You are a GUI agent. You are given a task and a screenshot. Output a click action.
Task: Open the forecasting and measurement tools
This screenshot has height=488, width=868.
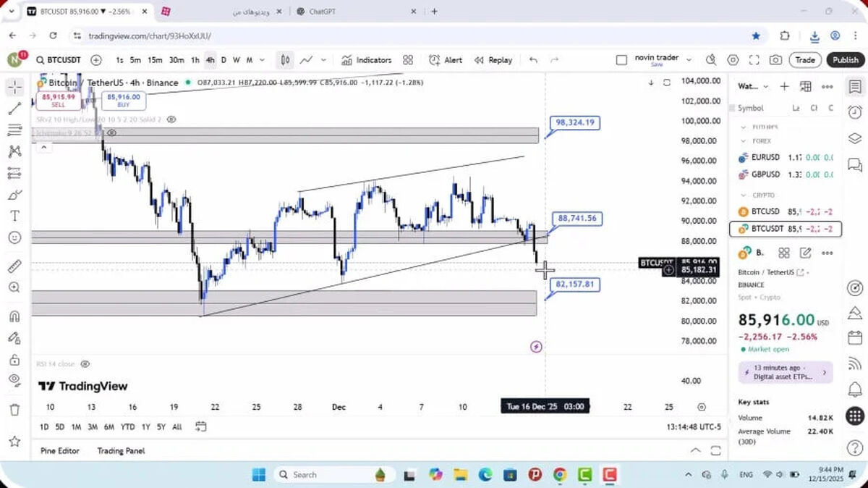coord(14,173)
